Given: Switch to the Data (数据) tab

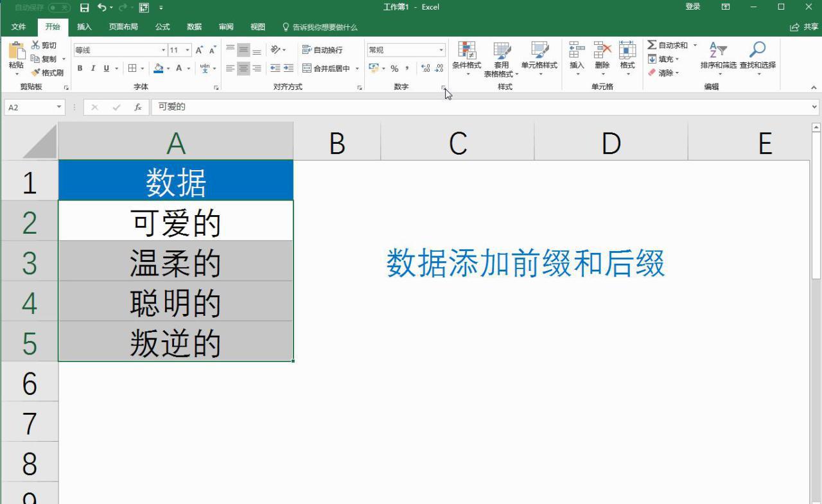Looking at the screenshot, I should (194, 27).
